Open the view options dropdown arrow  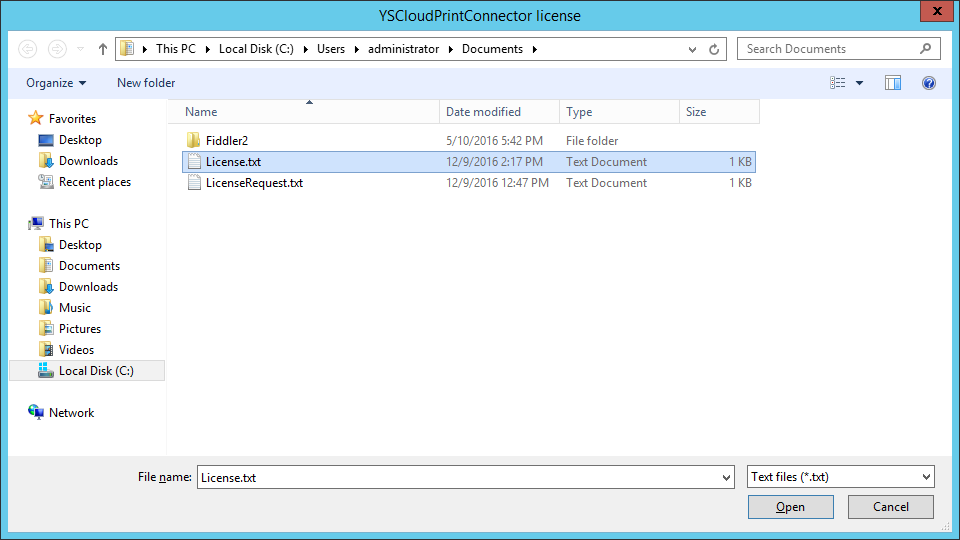click(859, 83)
